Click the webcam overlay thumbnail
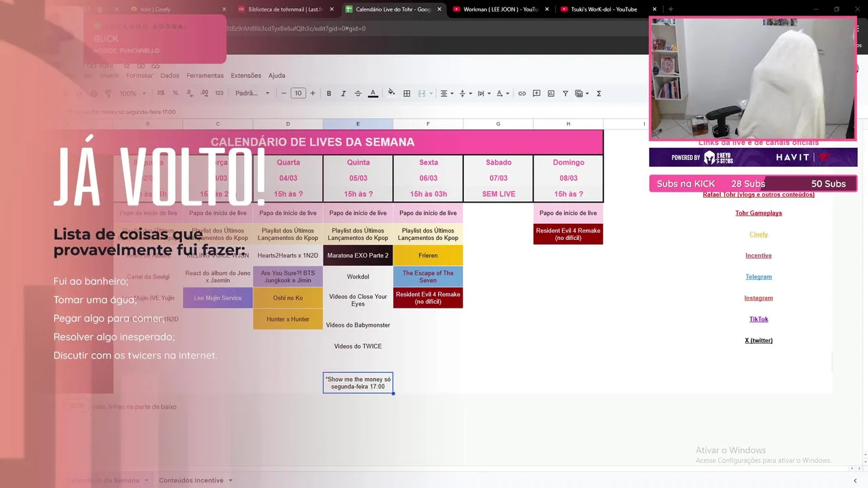Viewport: 868px width, 488px height. tap(753, 79)
